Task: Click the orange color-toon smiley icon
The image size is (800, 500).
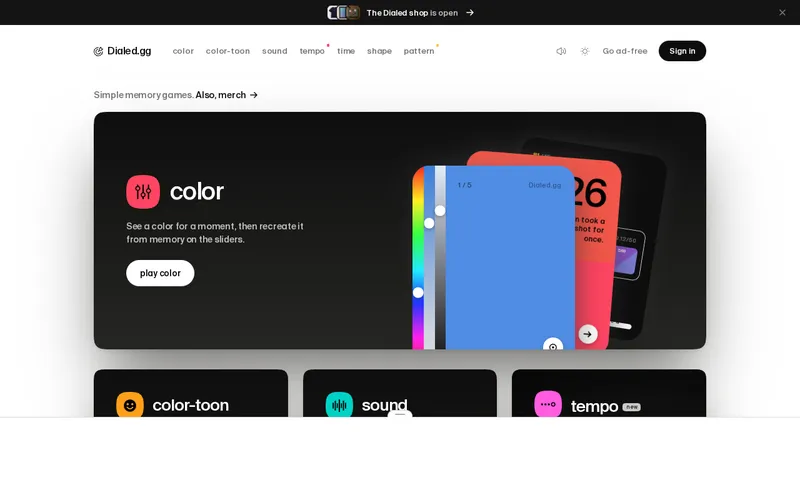Action: [130, 405]
